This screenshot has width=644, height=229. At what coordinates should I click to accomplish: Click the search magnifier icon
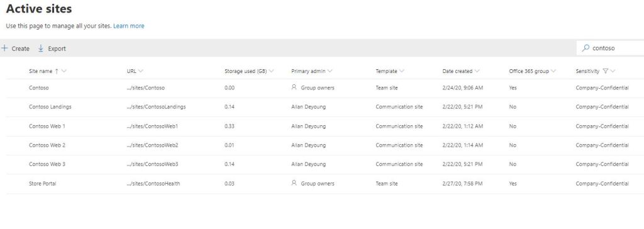(586, 48)
